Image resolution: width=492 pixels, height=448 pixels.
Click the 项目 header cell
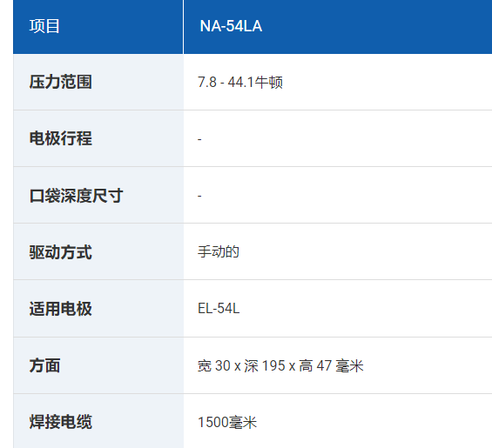[x=98, y=27]
